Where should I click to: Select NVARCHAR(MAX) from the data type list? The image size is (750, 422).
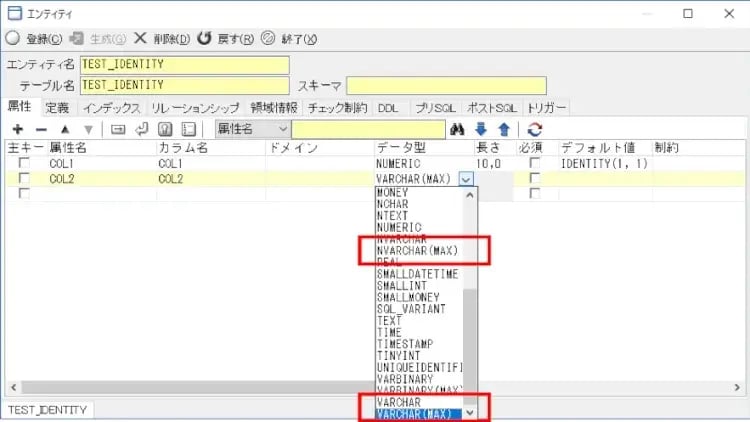click(x=417, y=250)
